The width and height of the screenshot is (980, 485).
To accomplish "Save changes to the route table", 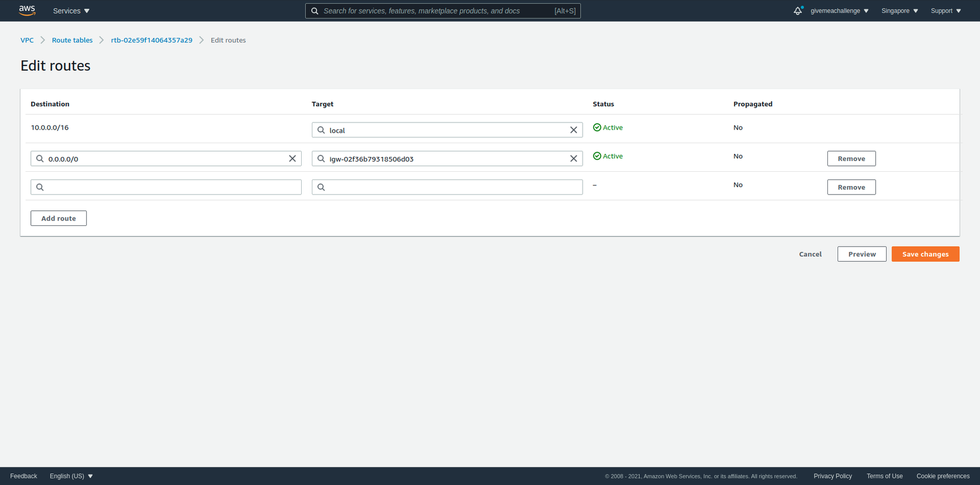I will pyautogui.click(x=925, y=254).
